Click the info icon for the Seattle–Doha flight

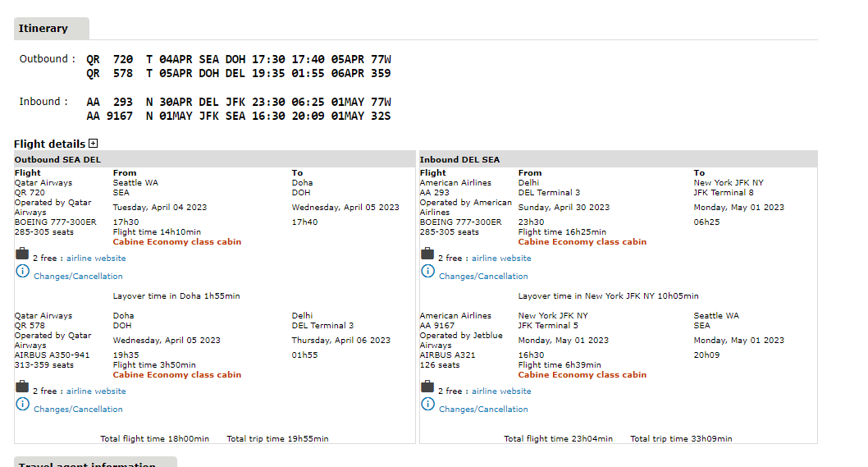click(x=22, y=272)
